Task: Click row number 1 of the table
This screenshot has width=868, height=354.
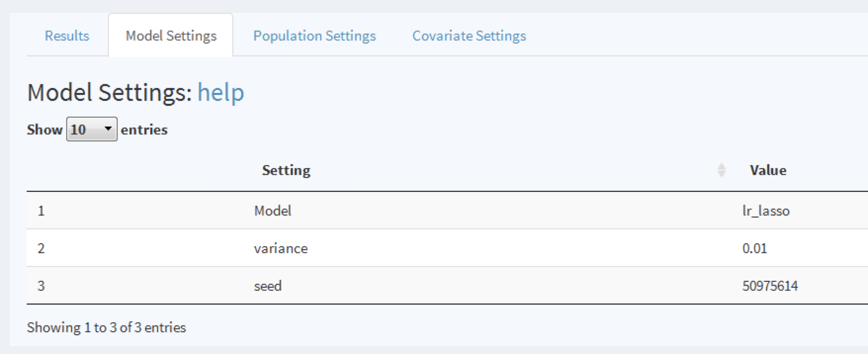Action: click(41, 211)
